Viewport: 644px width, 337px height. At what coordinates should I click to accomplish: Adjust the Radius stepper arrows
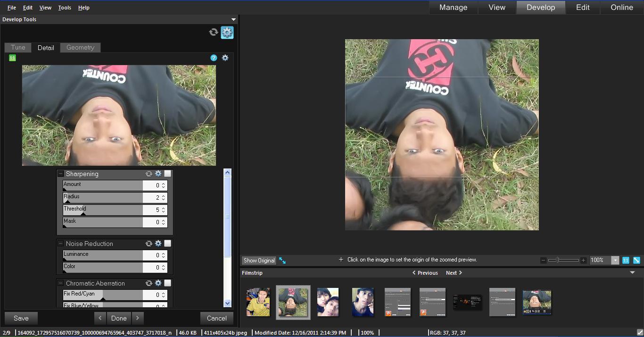tap(163, 198)
